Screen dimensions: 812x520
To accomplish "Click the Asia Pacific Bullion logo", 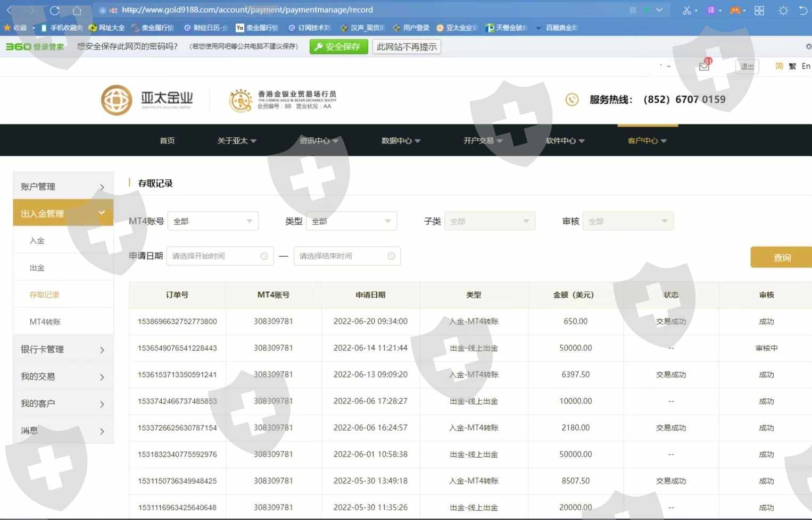I will click(x=147, y=100).
